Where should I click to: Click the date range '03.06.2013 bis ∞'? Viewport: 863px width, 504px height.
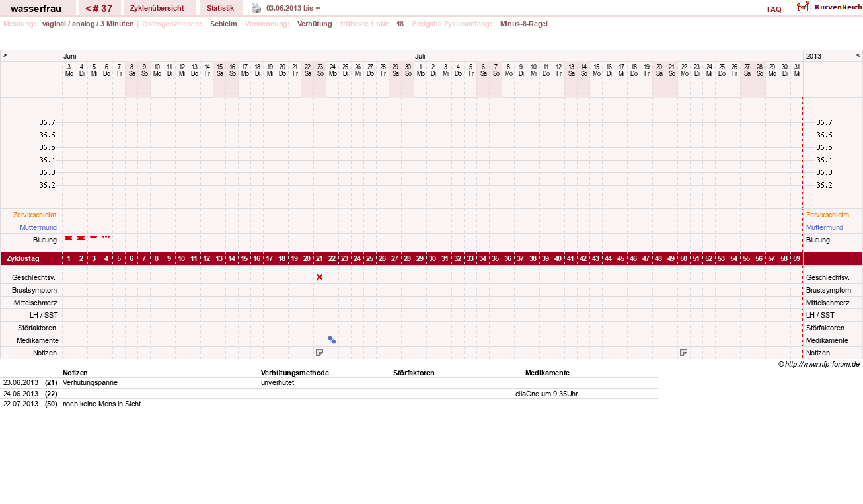pos(293,8)
